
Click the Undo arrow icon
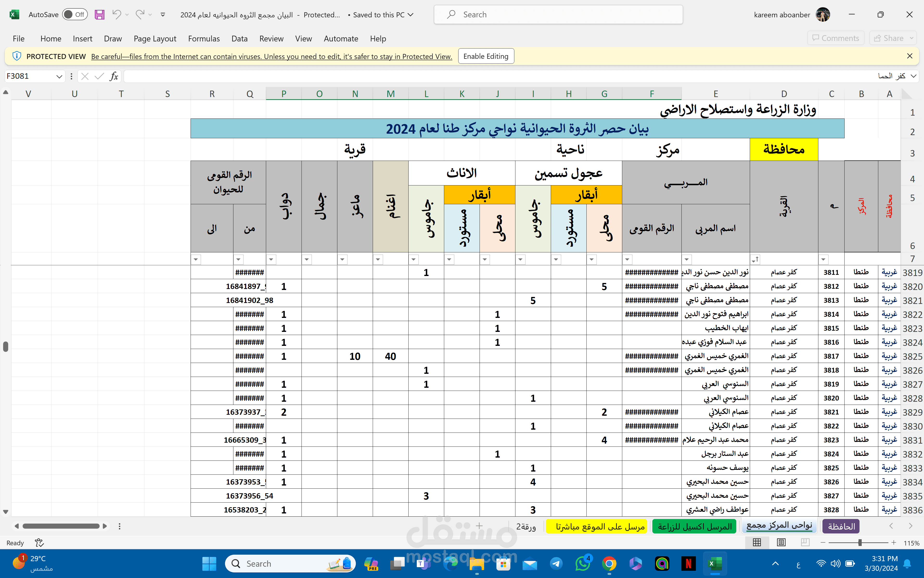click(116, 14)
